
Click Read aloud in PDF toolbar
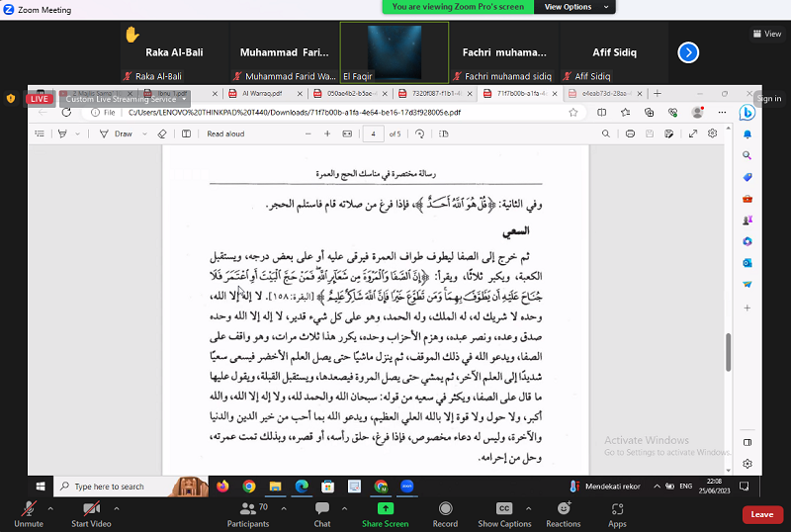[x=225, y=133]
